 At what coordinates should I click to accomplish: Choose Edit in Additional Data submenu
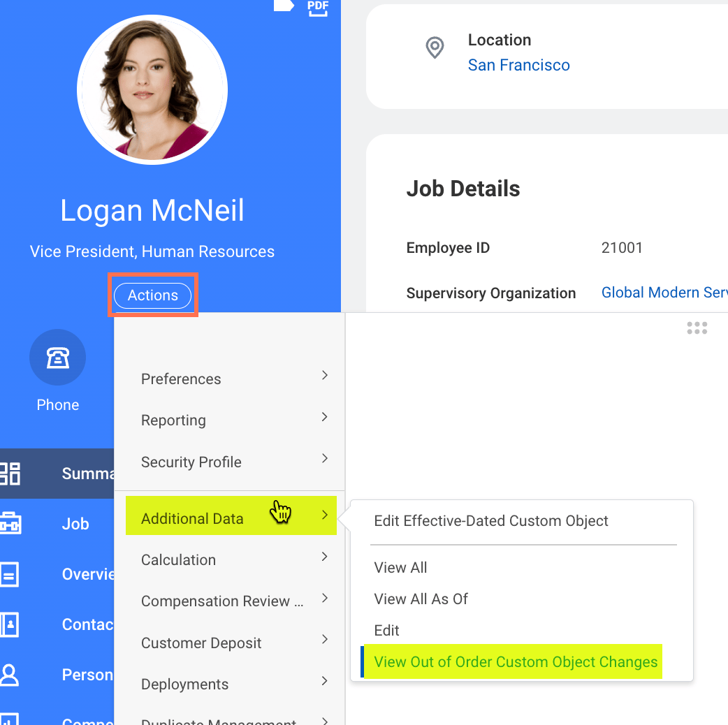pyautogui.click(x=386, y=630)
